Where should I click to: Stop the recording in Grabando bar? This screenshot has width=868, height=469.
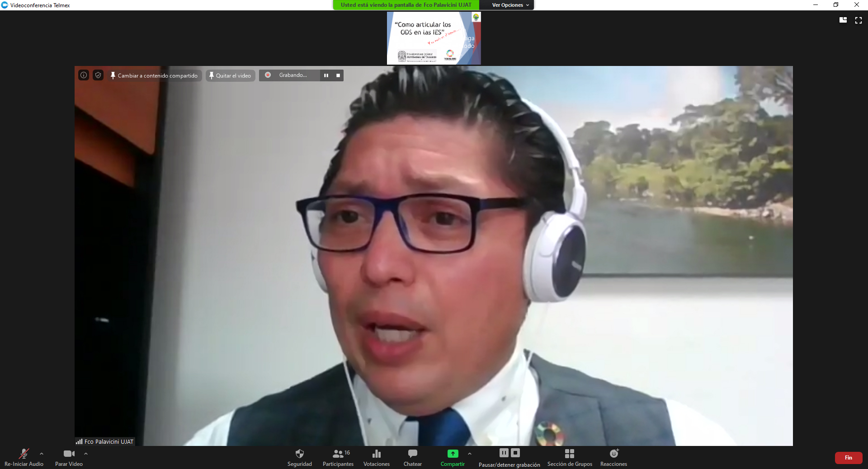pos(338,75)
